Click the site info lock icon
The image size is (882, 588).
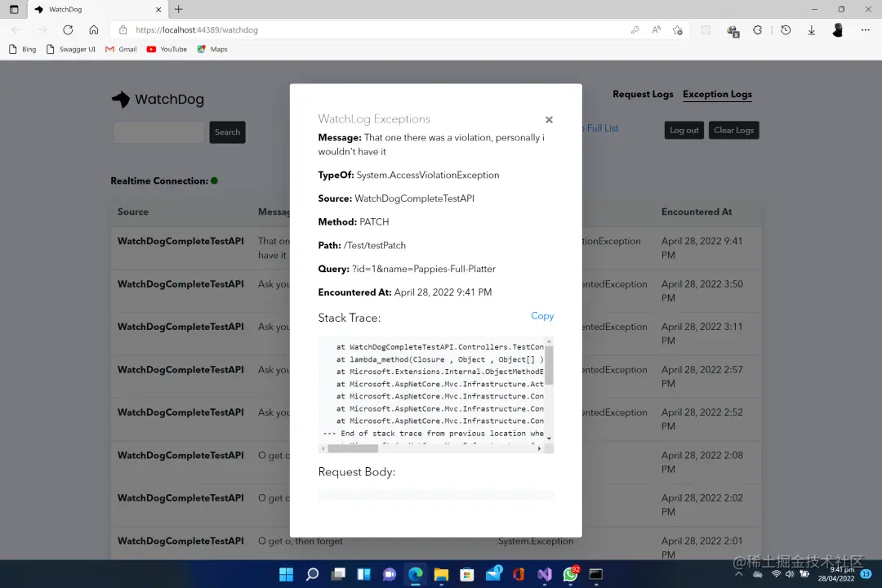(123, 30)
